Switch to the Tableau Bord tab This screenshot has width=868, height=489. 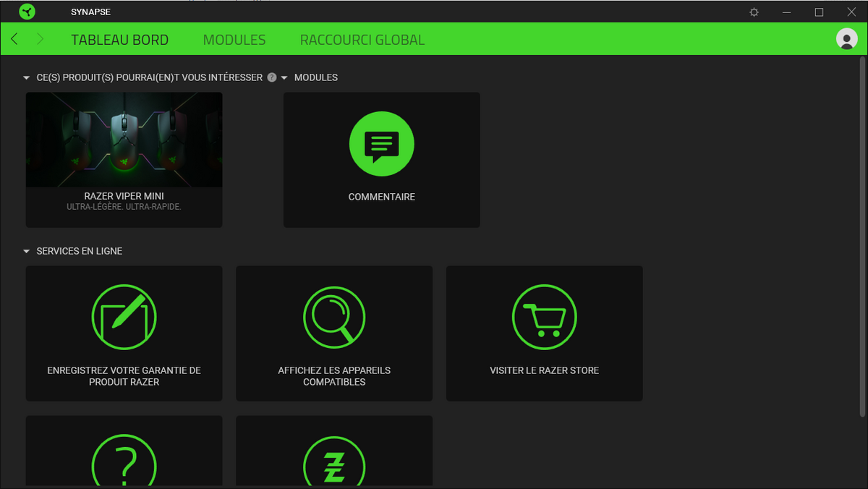coord(119,40)
